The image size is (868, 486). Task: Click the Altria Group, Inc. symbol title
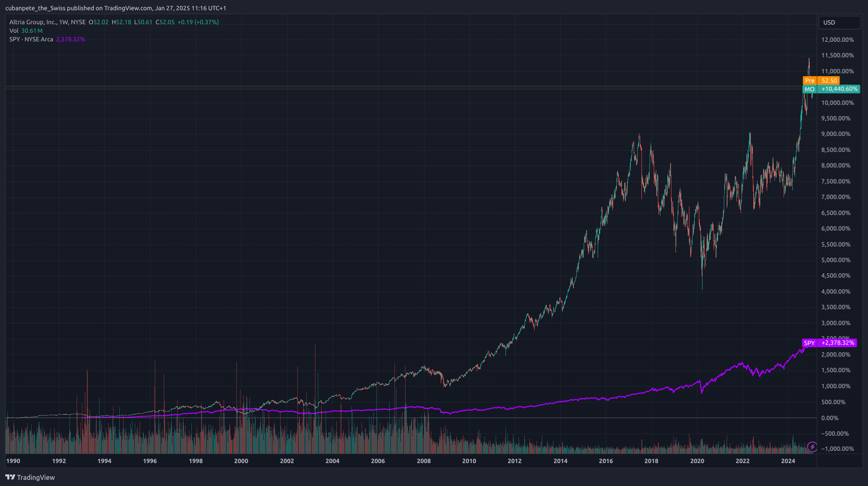tap(33, 22)
